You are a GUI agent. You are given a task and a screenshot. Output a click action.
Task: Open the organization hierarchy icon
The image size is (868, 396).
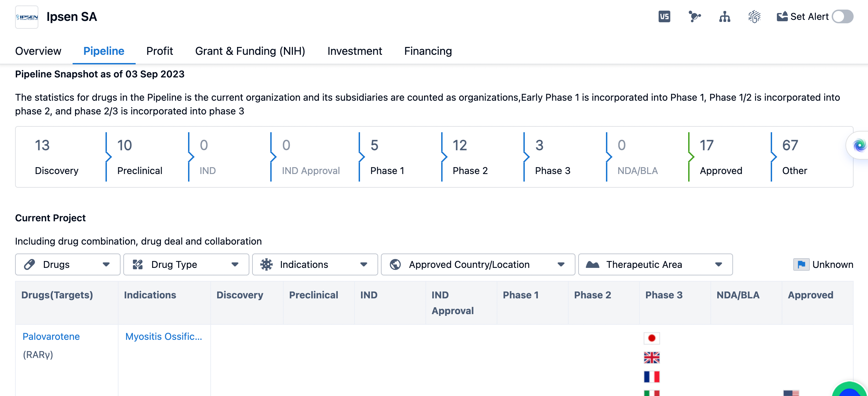tap(724, 16)
